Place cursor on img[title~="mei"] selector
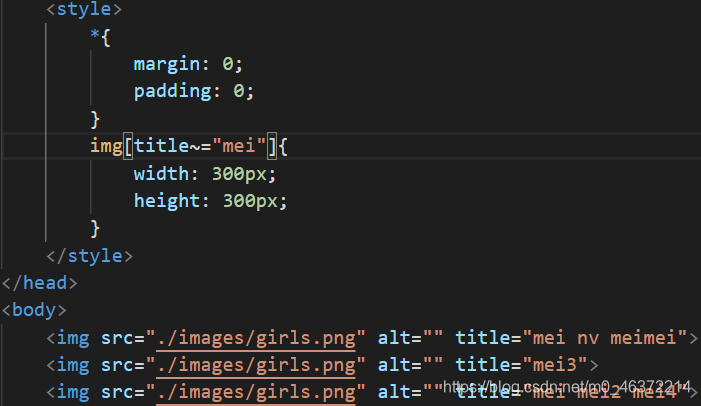Viewport: 701px width, 406px height. point(184,146)
